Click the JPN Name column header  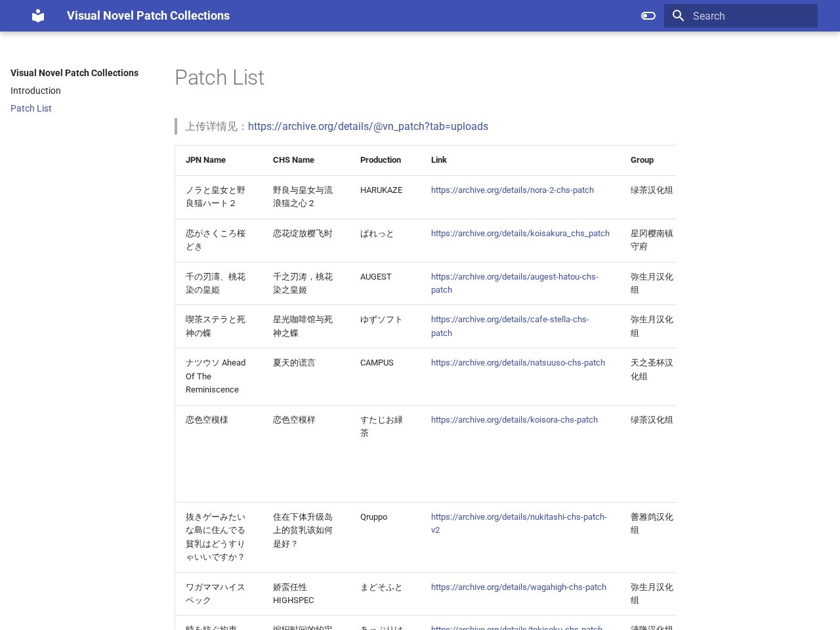[x=205, y=160]
